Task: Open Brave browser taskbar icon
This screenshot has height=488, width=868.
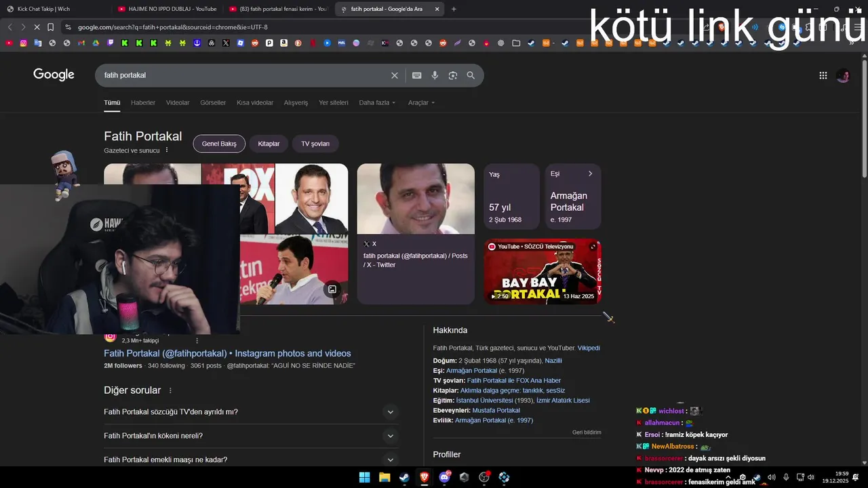Action: tap(424, 477)
